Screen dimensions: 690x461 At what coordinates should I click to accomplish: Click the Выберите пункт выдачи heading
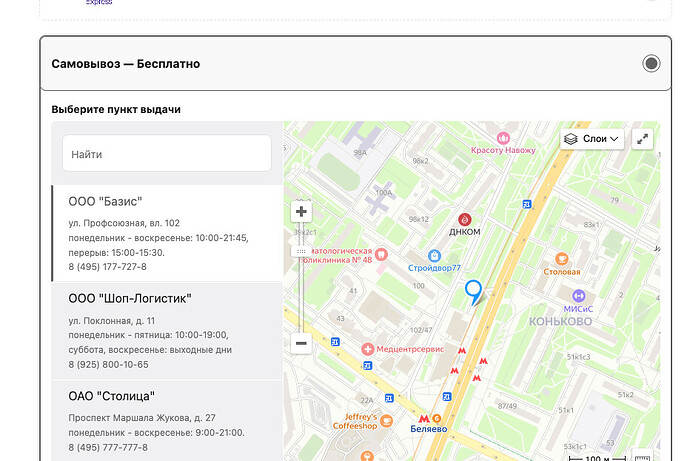[x=116, y=109]
